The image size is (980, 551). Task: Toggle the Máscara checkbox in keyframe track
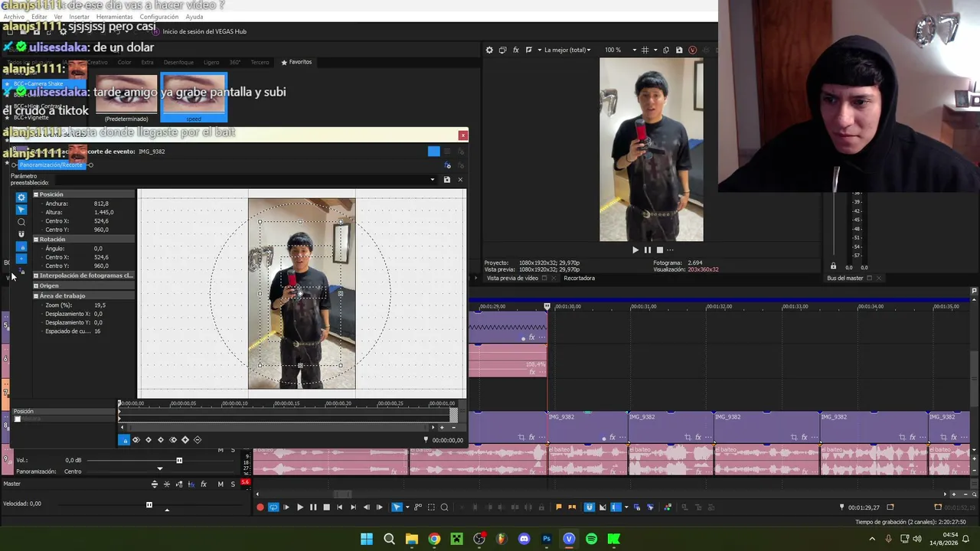click(x=18, y=419)
